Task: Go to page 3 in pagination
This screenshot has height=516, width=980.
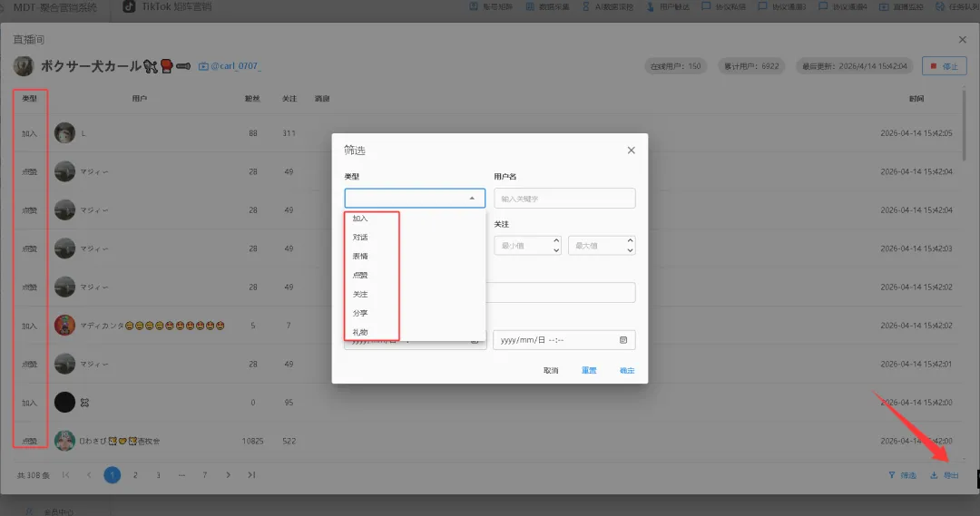Action: pos(158,475)
